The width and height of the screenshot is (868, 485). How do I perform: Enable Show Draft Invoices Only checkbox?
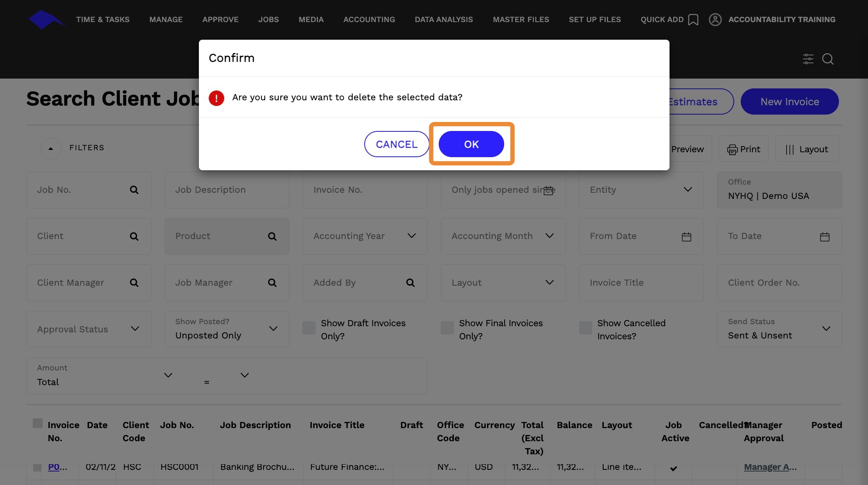(309, 328)
